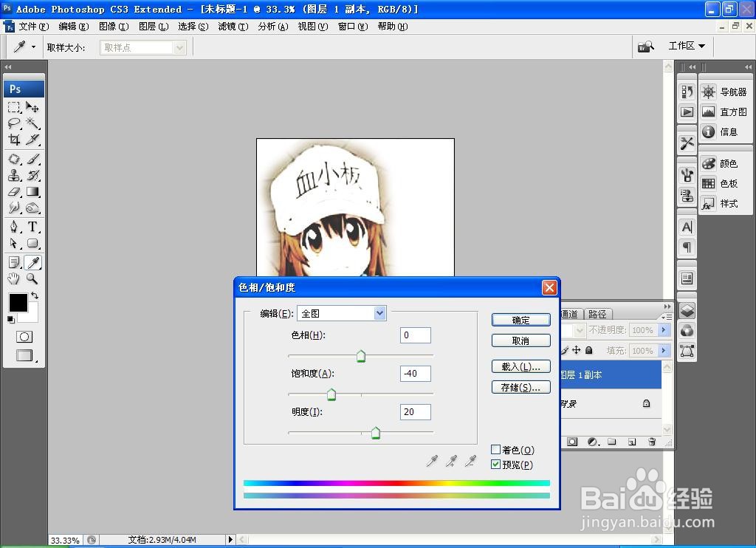Cancel the Hue/Saturation dialog

(520, 340)
